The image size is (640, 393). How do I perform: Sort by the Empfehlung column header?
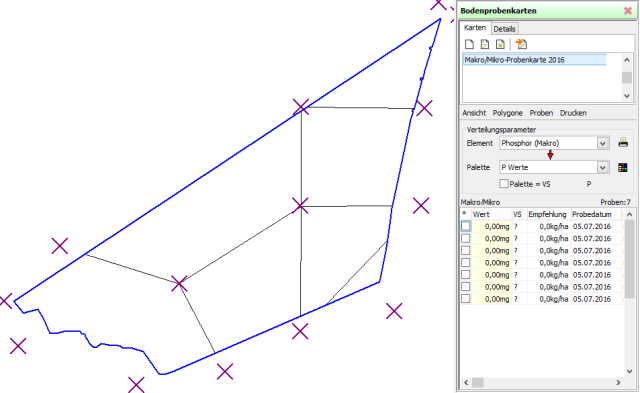tap(548, 214)
